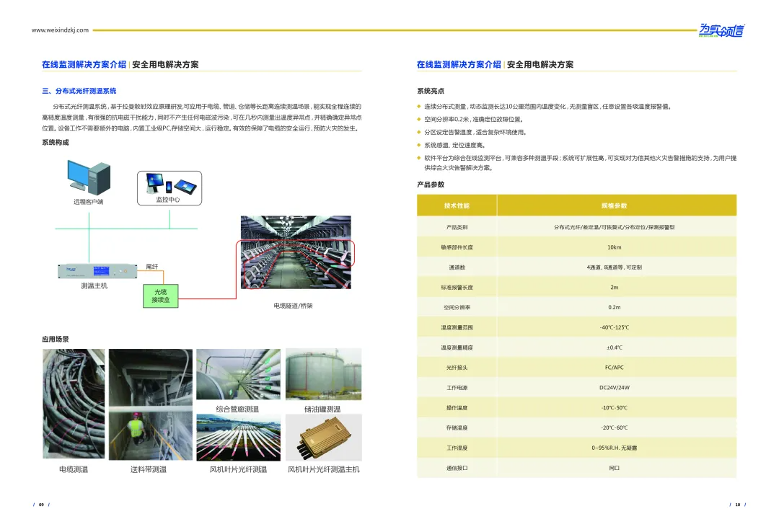Click the 敏感部件长度 10km table row
This screenshot has height=532, width=779.
click(576, 247)
